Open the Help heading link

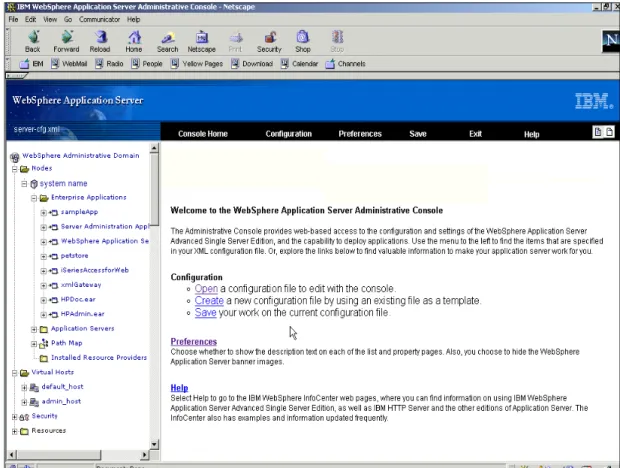click(179, 388)
